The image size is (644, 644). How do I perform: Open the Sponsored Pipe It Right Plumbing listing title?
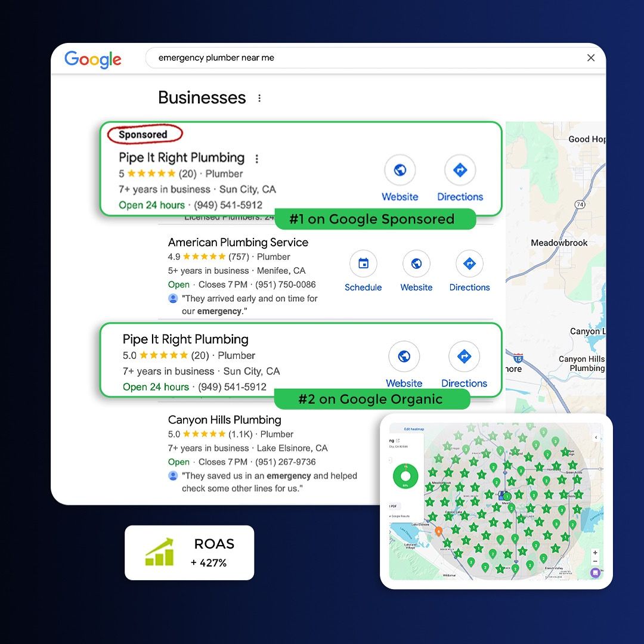(x=181, y=157)
